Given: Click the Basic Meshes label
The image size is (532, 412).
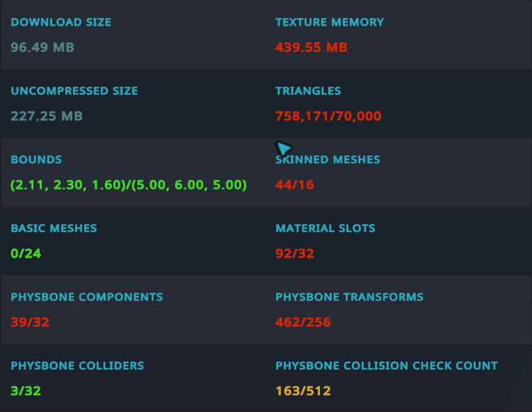Looking at the screenshot, I should [x=54, y=228].
